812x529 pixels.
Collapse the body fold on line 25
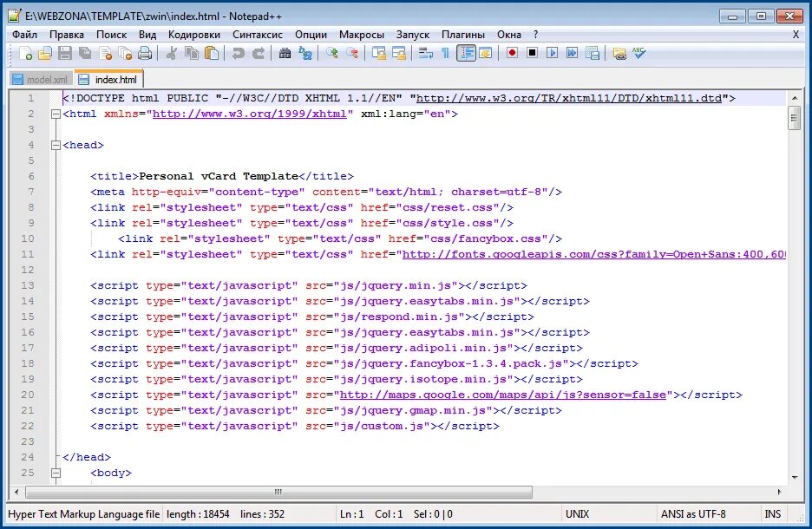(x=56, y=473)
